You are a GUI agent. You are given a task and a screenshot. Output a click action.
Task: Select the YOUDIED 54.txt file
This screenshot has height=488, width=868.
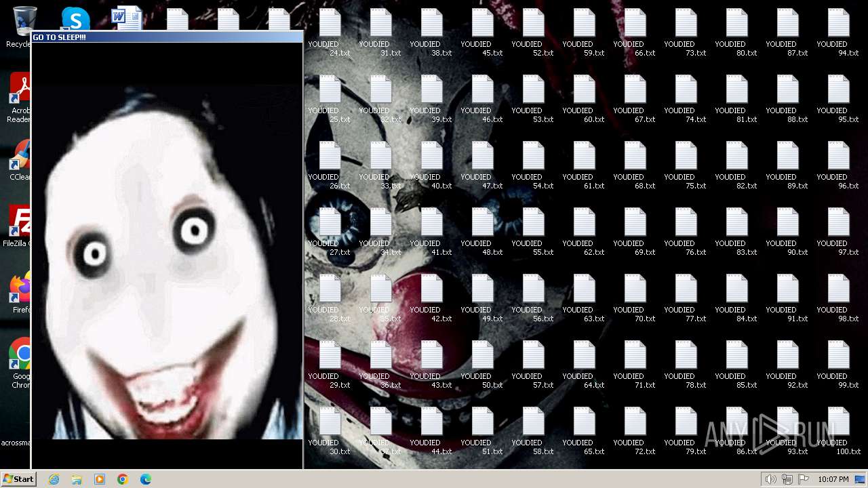[533, 166]
